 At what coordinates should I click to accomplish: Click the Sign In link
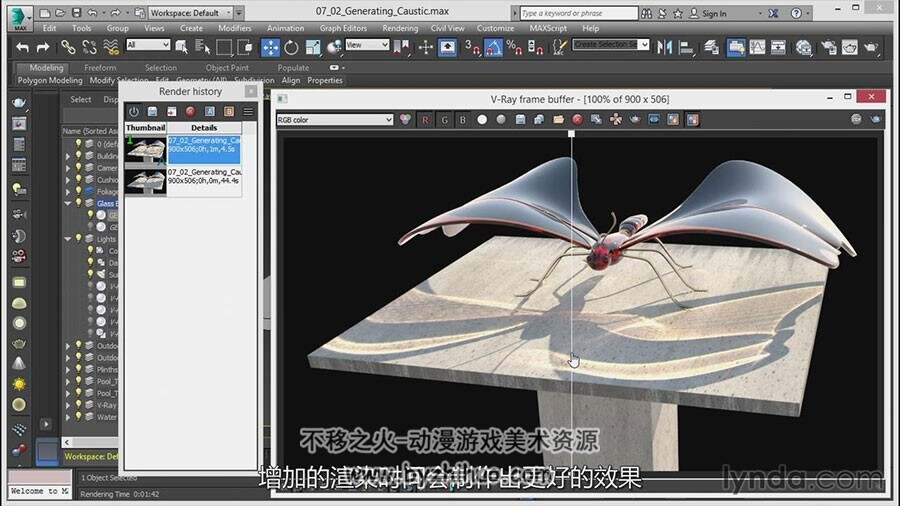pyautogui.click(x=714, y=13)
